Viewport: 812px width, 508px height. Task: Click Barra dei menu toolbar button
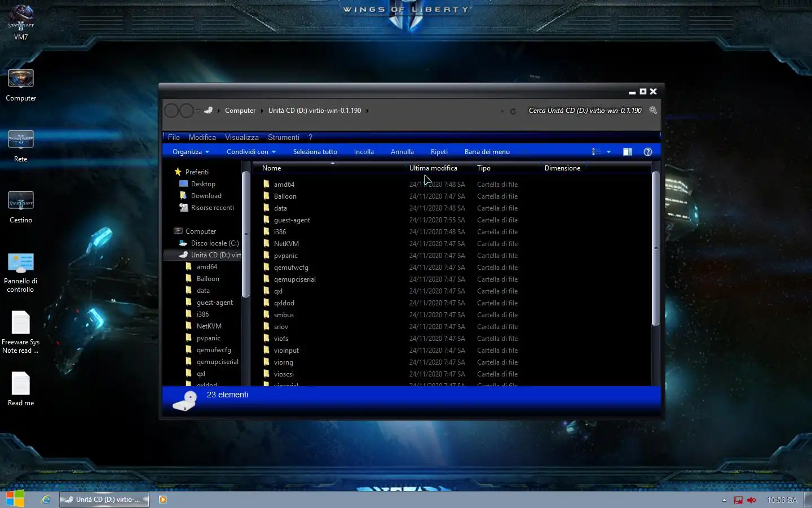point(487,152)
